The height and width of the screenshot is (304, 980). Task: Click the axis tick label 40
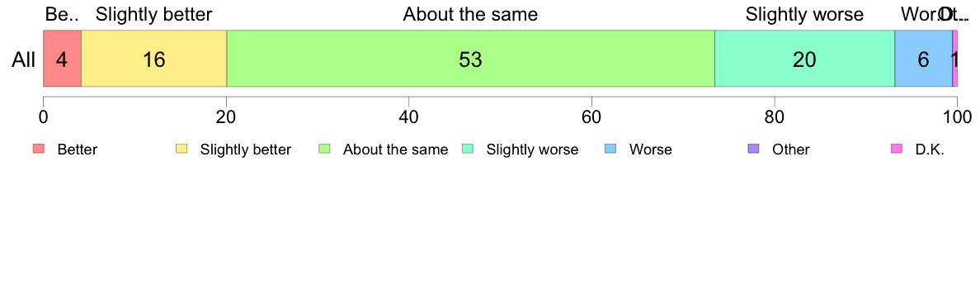[408, 116]
